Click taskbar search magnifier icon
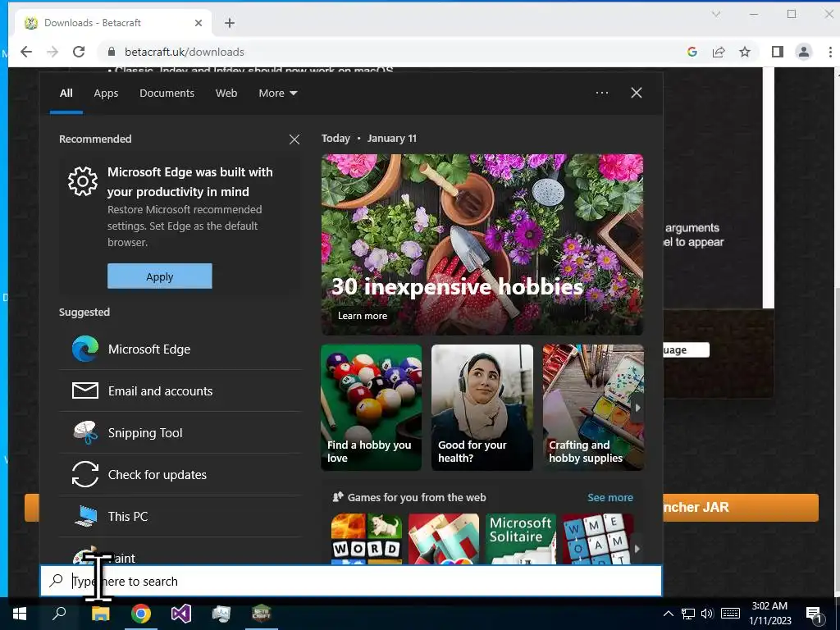The width and height of the screenshot is (840, 630). [x=59, y=614]
